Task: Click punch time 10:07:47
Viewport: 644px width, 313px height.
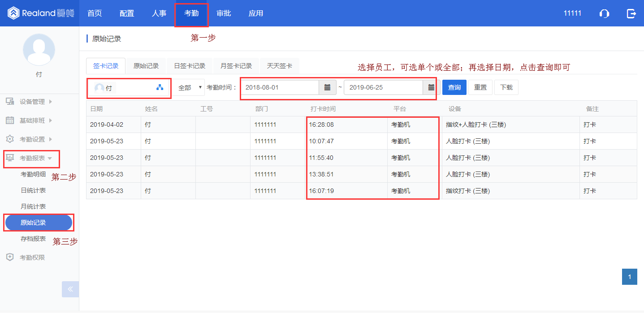Action: (321, 141)
